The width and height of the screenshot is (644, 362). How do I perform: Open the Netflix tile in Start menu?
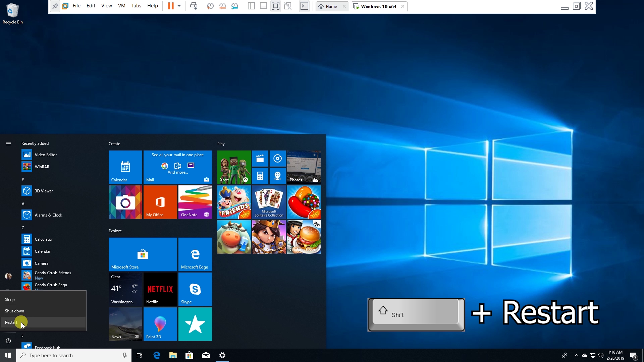coord(160,289)
